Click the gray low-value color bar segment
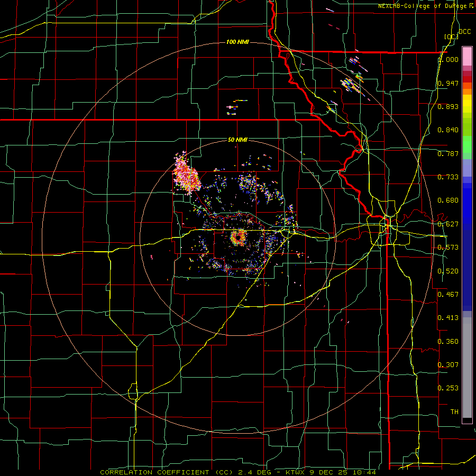Image resolution: width=476 pixels, height=476 pixels. [467, 368]
